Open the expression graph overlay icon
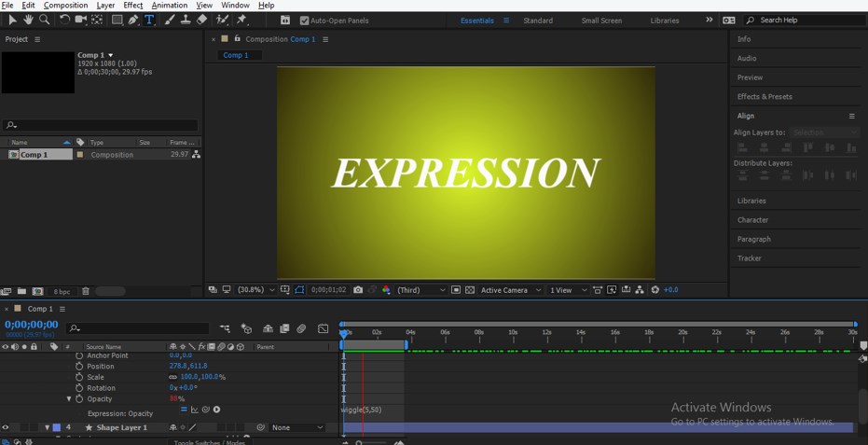Screen dimensions: 868x445 pyautogui.click(x=195, y=410)
